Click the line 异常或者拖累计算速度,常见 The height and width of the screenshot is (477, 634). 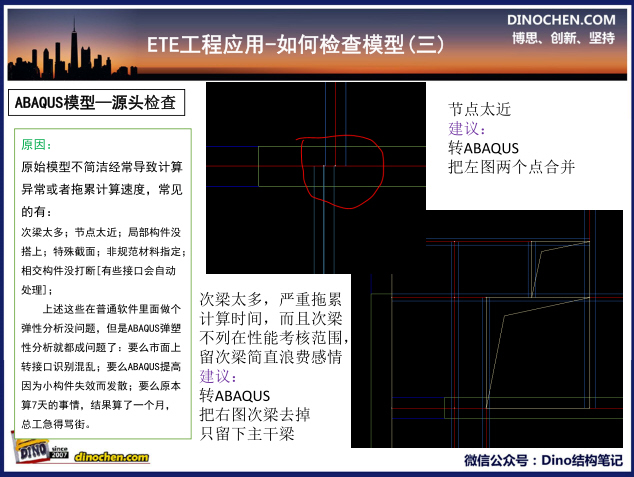[x=102, y=189]
